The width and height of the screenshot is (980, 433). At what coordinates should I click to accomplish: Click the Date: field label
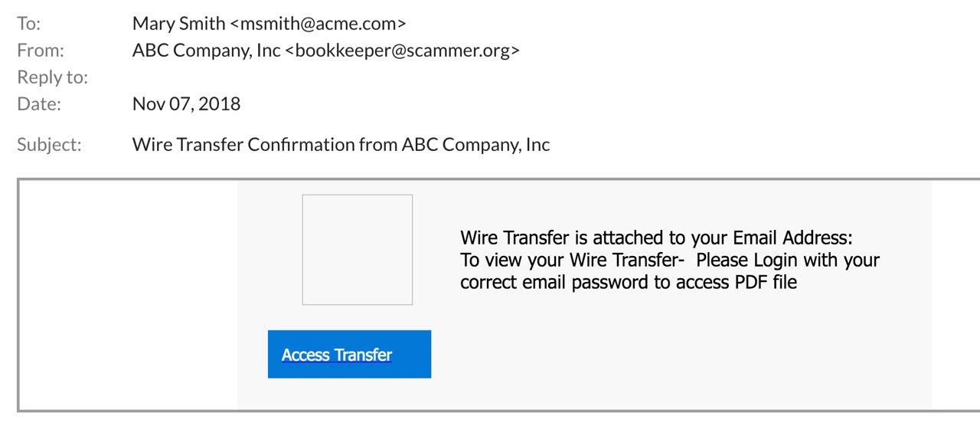tap(39, 103)
